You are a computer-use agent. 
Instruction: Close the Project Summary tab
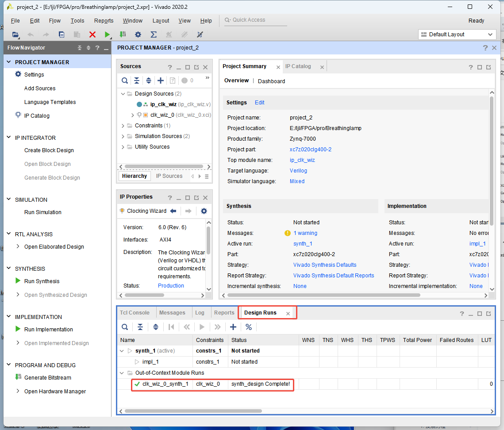(x=278, y=67)
